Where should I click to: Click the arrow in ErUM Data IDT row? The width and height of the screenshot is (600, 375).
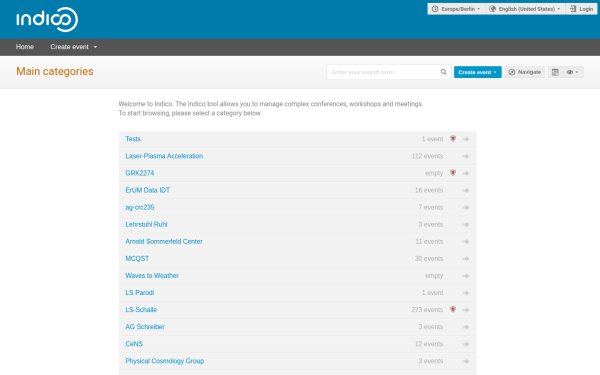click(466, 190)
